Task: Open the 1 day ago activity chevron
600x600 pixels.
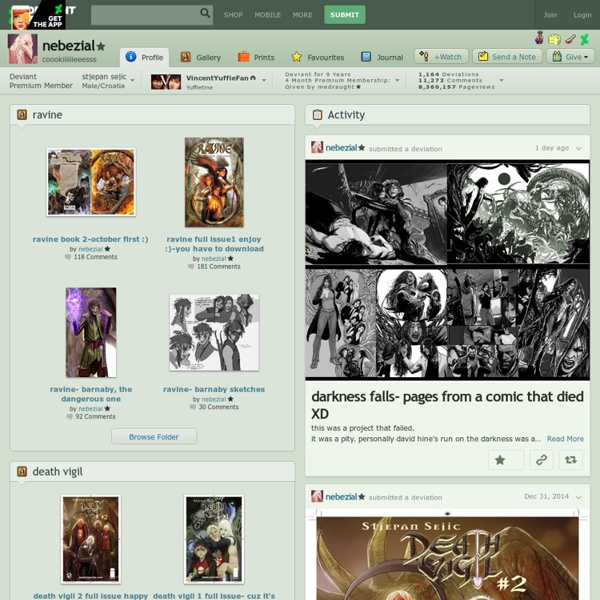Action: pos(579,148)
